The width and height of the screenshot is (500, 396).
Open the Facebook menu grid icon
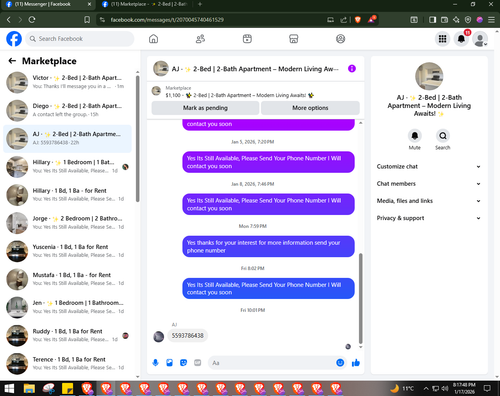pyautogui.click(x=442, y=39)
